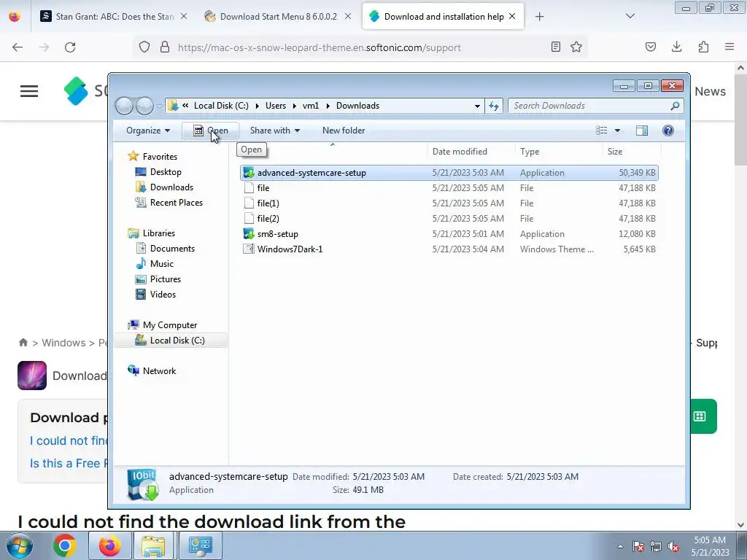Screen dimensions: 747x560
Task: Open Firefox extensions puzzle icon
Action: tap(703, 47)
